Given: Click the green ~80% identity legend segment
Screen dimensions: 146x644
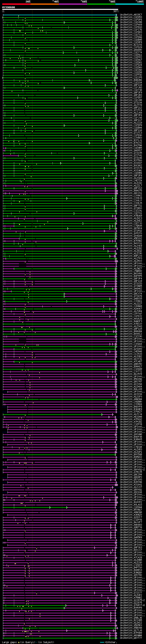Looking at the screenshot, I should 101,4.
